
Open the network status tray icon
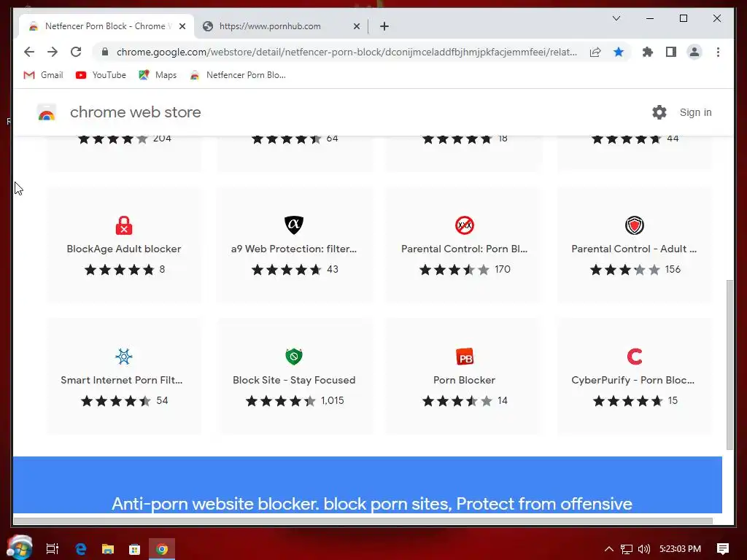tap(627, 549)
